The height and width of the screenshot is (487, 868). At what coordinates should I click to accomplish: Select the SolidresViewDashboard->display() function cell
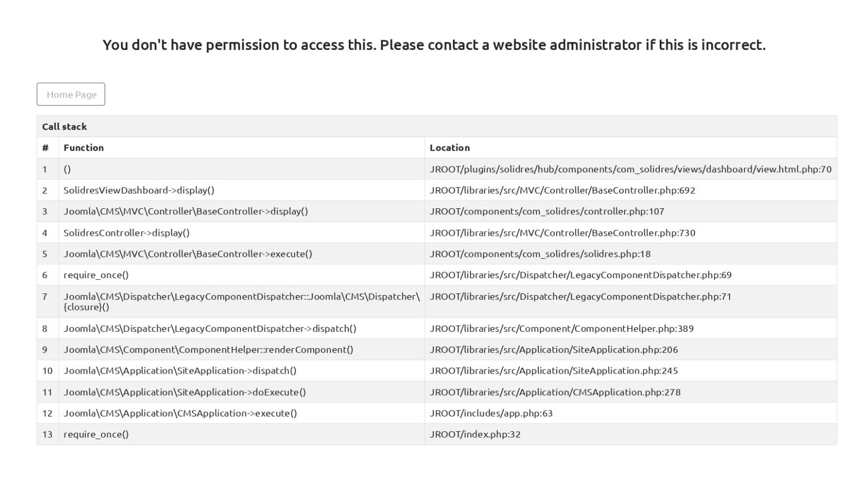tap(139, 190)
